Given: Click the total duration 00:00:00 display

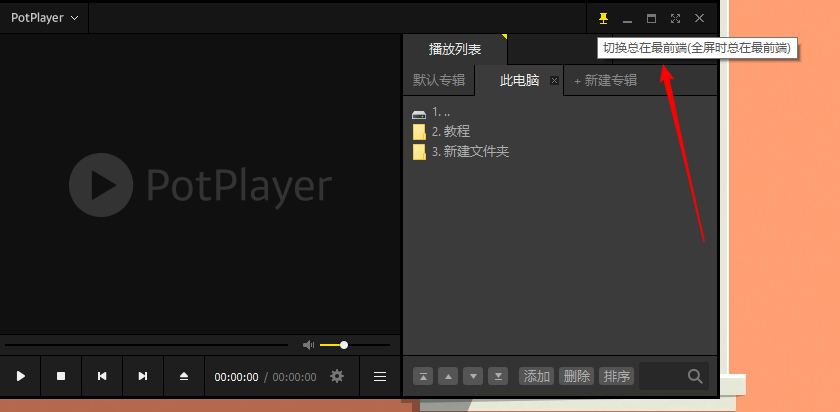Looking at the screenshot, I should coord(294,377).
